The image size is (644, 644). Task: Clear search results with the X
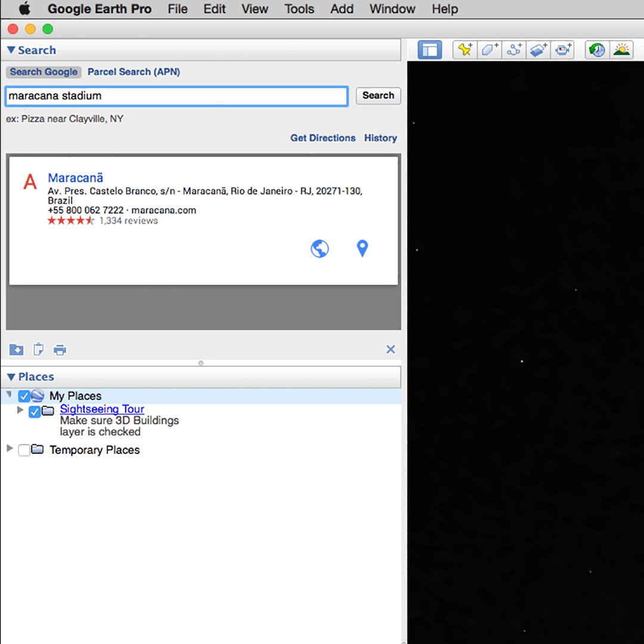[x=391, y=349]
